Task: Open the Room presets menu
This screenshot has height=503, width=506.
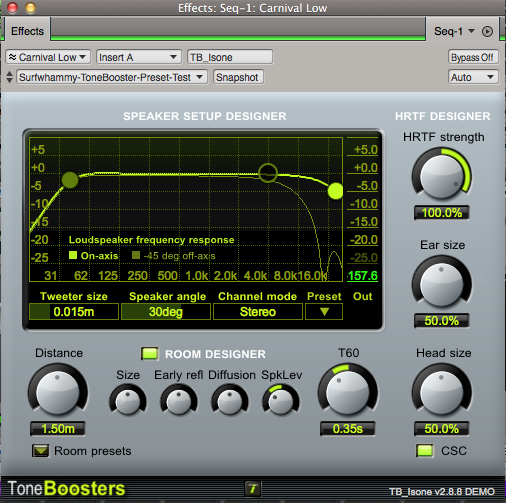Action: coord(41,451)
